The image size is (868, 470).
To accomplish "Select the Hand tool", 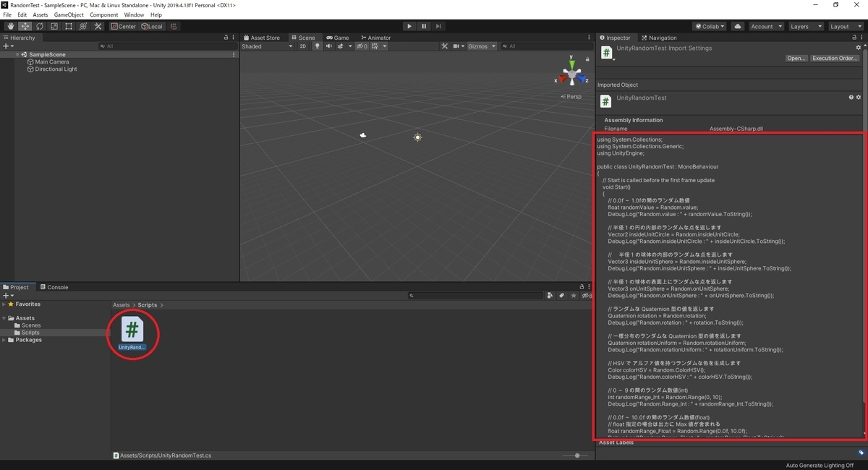I will point(10,26).
